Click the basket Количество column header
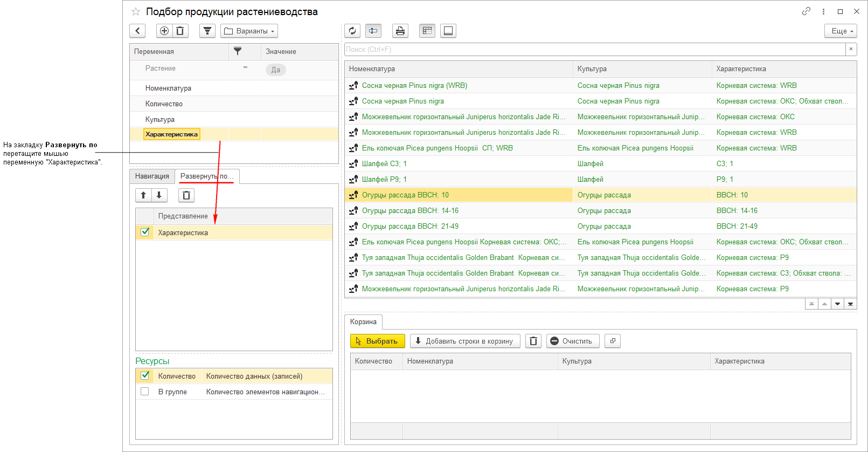 click(376, 361)
